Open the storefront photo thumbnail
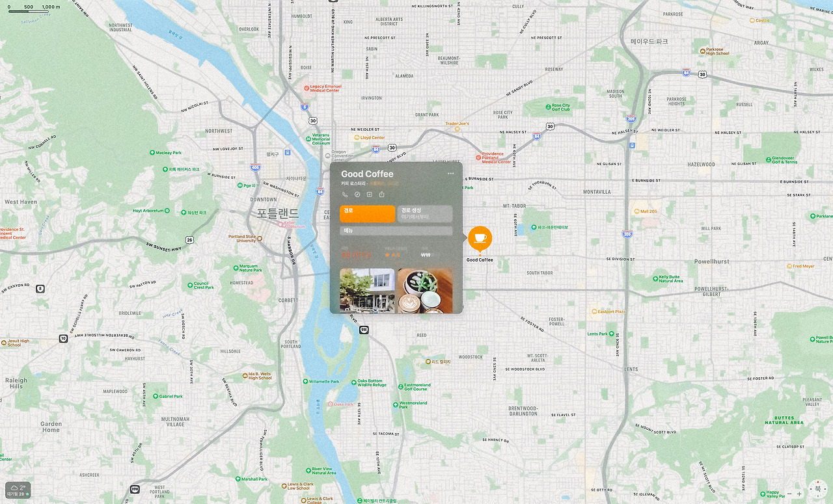Screen dimensions: 833x504 (368, 291)
